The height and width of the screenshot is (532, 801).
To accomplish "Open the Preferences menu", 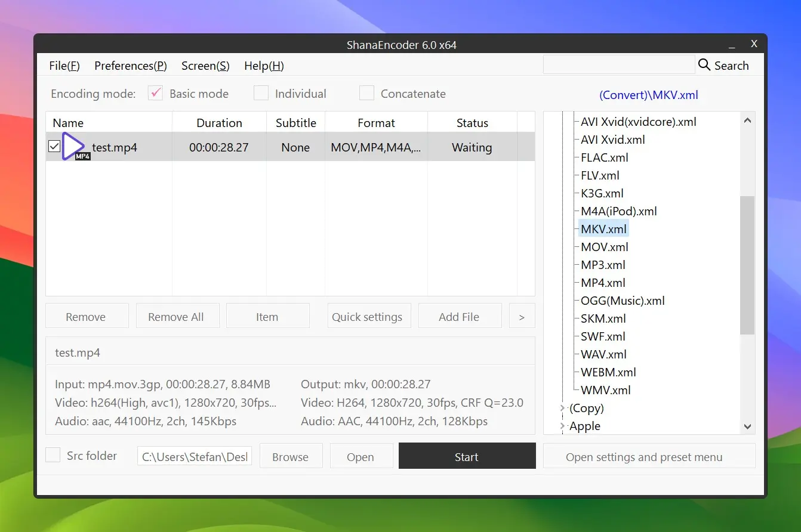I will (x=130, y=66).
